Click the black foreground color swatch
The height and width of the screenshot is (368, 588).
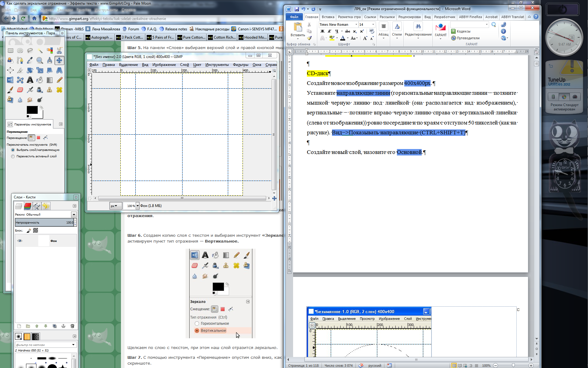pyautogui.click(x=32, y=110)
